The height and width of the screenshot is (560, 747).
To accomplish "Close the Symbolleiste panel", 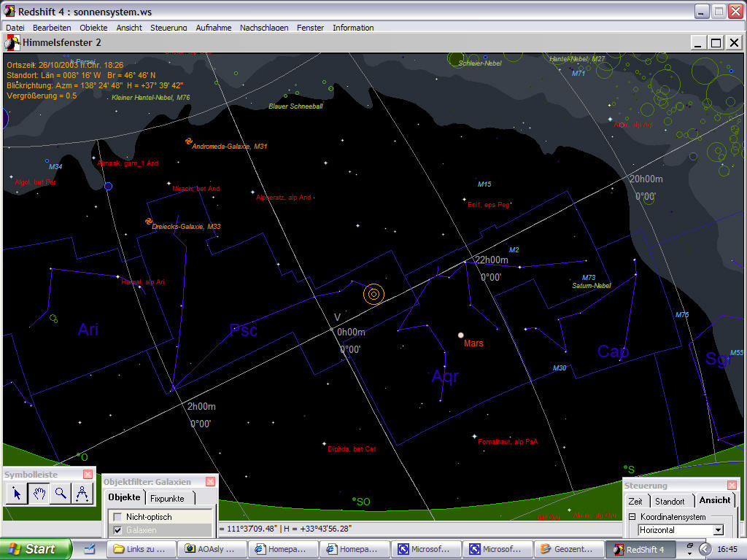I will pos(88,475).
